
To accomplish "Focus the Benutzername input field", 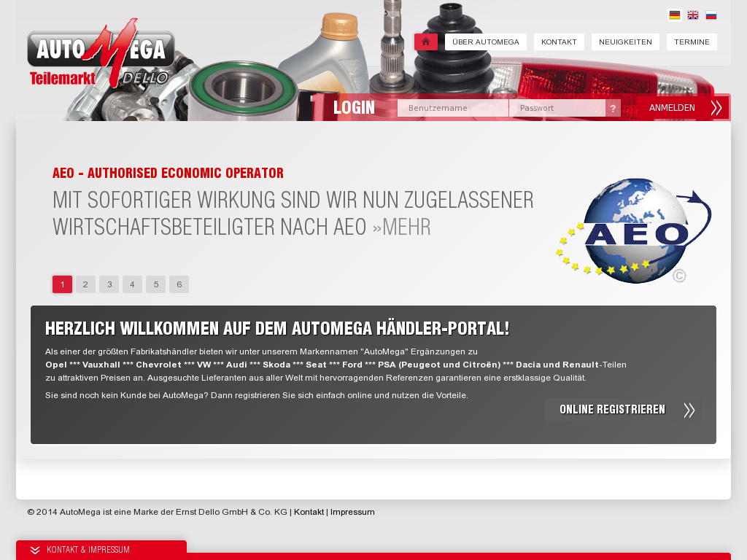I will [452, 108].
